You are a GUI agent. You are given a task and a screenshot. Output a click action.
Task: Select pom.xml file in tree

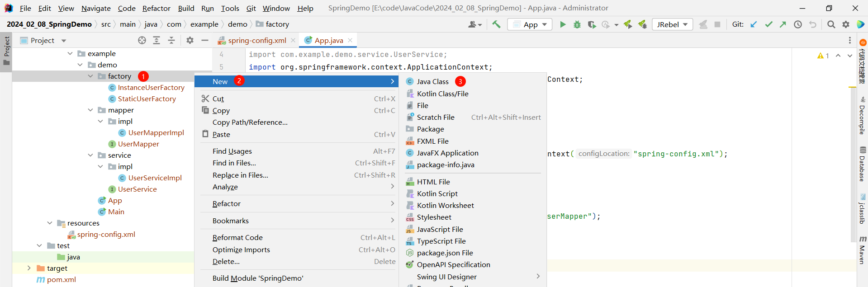coord(61,279)
